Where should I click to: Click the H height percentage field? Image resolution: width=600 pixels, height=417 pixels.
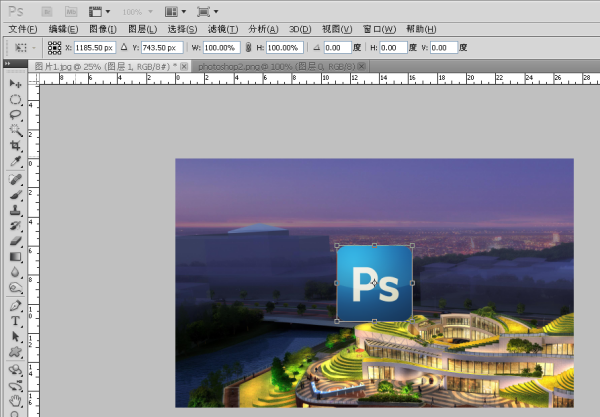[285, 48]
